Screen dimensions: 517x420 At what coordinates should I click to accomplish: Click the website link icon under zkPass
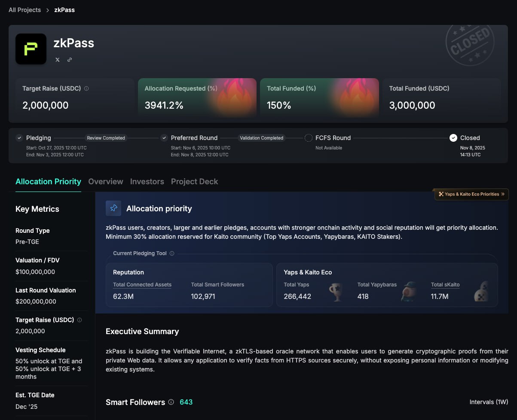click(x=70, y=60)
